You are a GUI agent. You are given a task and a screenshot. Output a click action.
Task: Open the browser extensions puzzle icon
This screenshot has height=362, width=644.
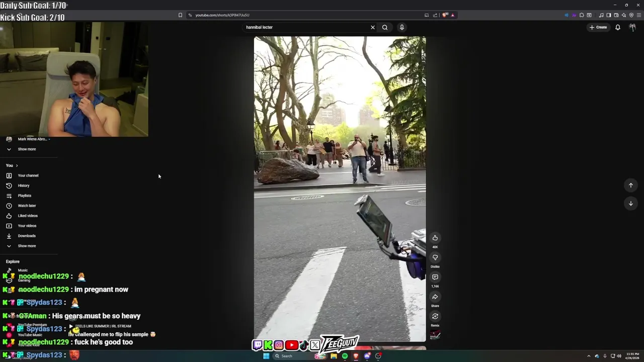click(x=582, y=15)
